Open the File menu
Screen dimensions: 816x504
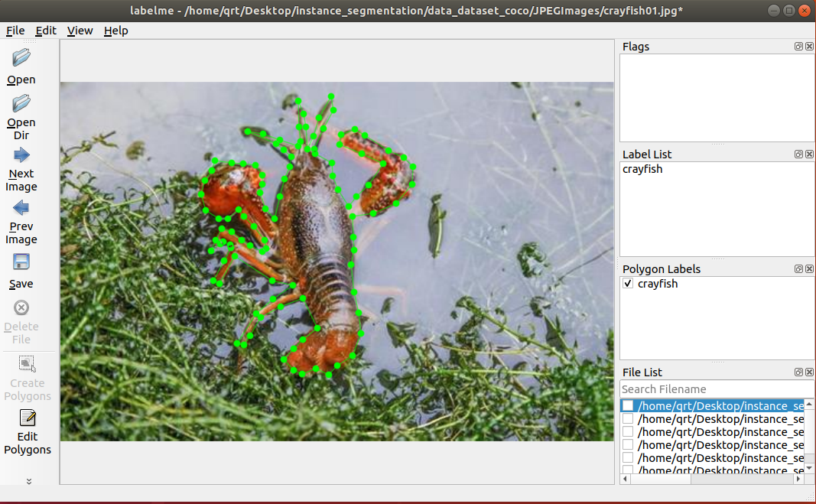click(15, 31)
